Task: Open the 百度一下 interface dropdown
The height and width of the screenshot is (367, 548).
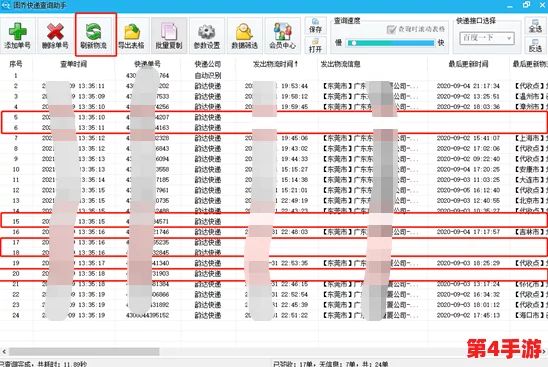Action: (486, 38)
